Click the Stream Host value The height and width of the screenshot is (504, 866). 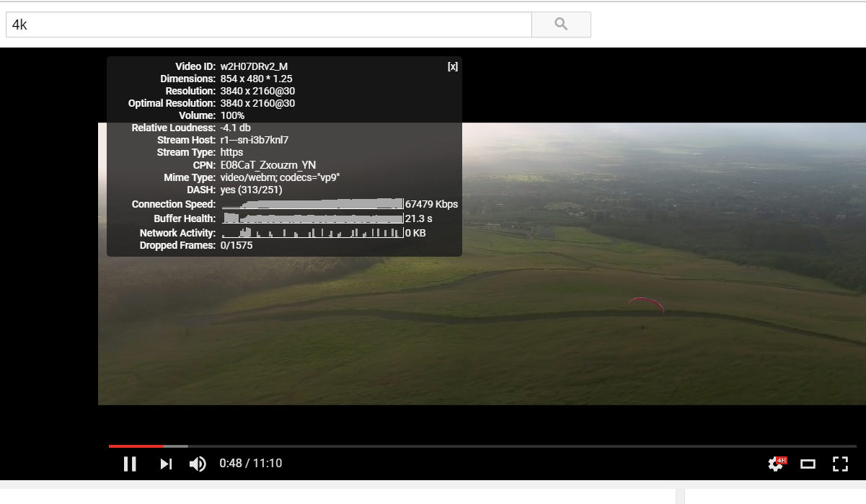(255, 140)
